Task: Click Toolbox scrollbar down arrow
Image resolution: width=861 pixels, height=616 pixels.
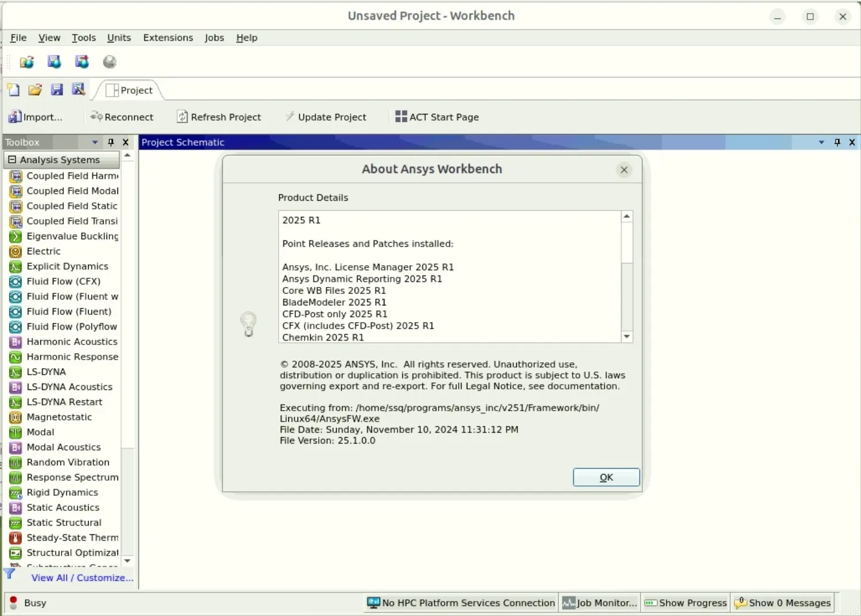Action: pyautogui.click(x=128, y=561)
